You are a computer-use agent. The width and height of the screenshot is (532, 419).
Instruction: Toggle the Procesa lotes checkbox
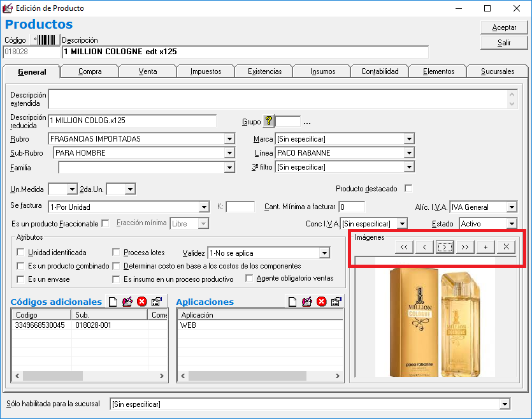(116, 253)
